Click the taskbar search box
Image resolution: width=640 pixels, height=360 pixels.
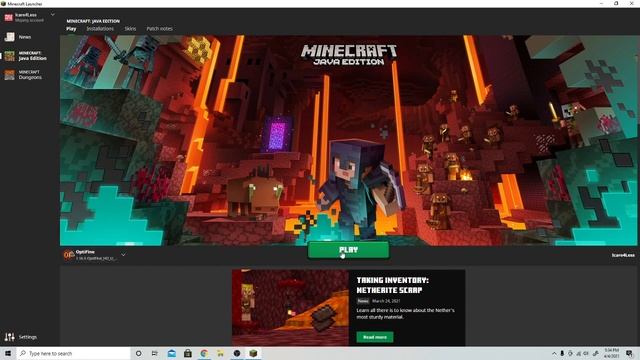[73, 353]
